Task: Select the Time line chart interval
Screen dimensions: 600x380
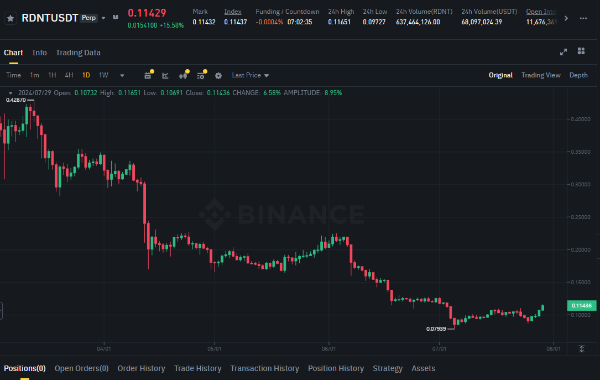Action: [13, 75]
